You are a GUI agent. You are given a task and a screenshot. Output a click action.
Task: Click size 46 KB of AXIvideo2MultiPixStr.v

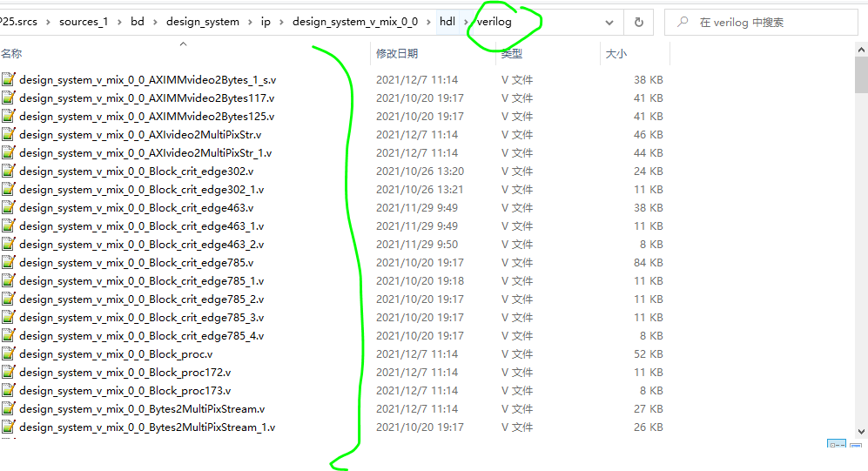pos(649,134)
